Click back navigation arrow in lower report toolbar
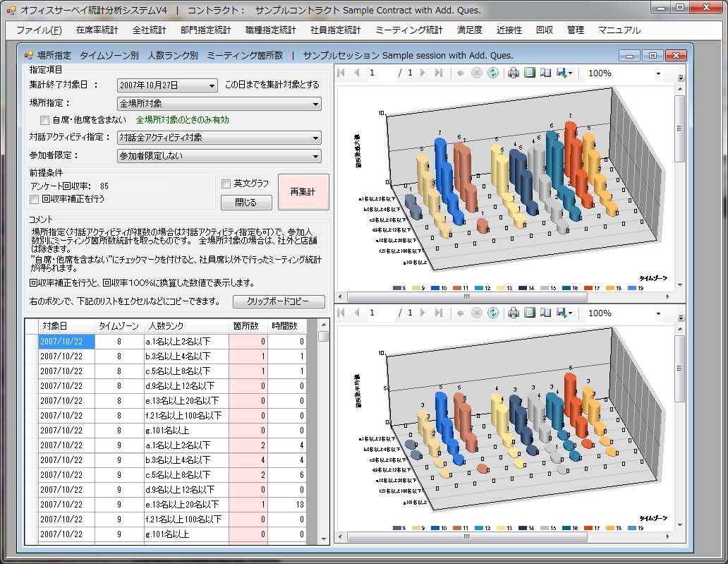 click(x=460, y=313)
